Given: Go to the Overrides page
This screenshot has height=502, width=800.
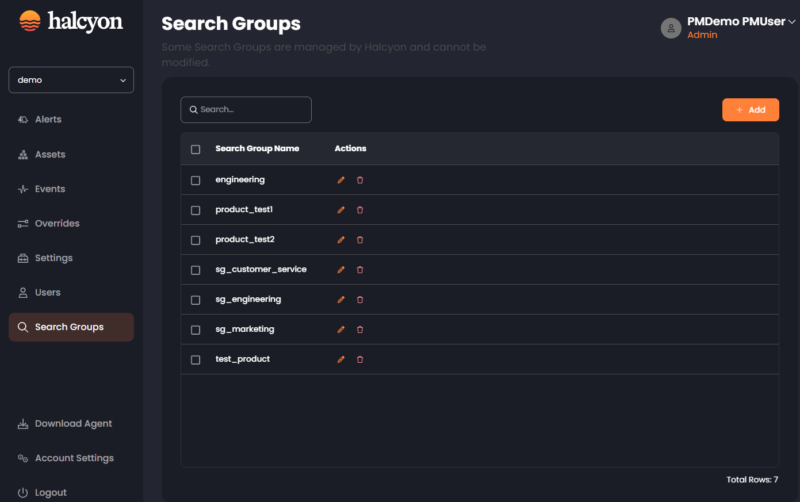Looking at the screenshot, I should click(56, 223).
